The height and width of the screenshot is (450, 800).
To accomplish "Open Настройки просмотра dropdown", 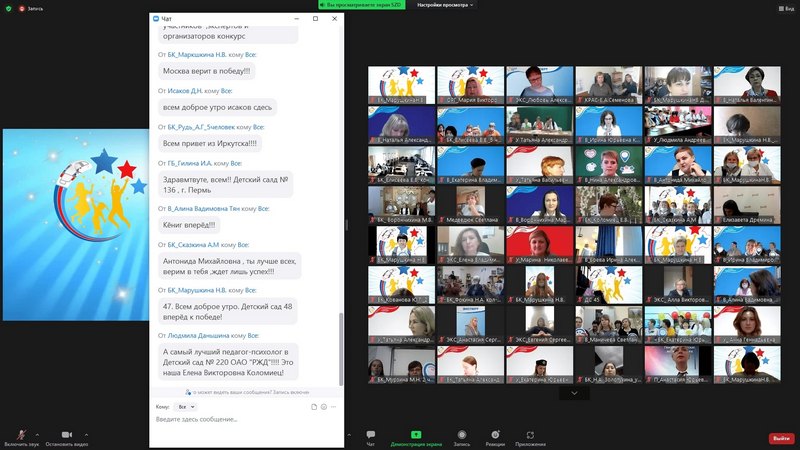I will (445, 5).
